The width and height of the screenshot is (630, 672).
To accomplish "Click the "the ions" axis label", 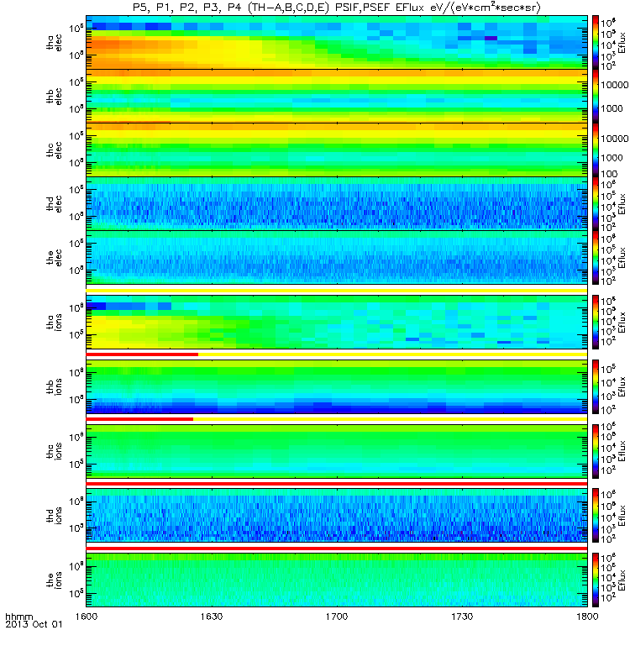I will click(x=54, y=580).
